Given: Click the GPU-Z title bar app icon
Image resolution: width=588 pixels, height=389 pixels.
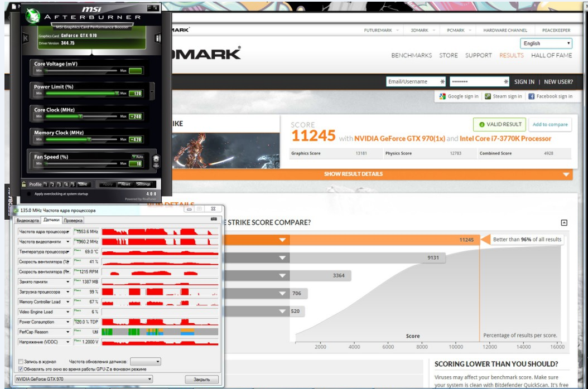Looking at the screenshot, I should [16, 210].
